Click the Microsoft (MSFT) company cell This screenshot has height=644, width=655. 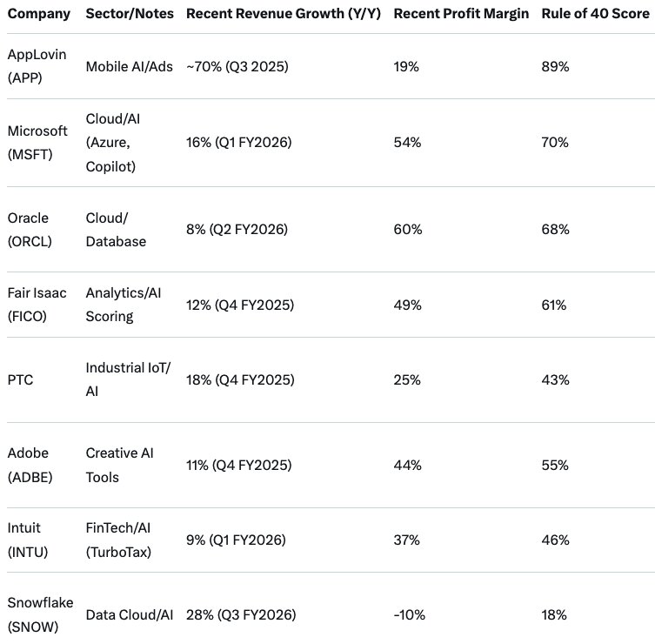(37, 143)
